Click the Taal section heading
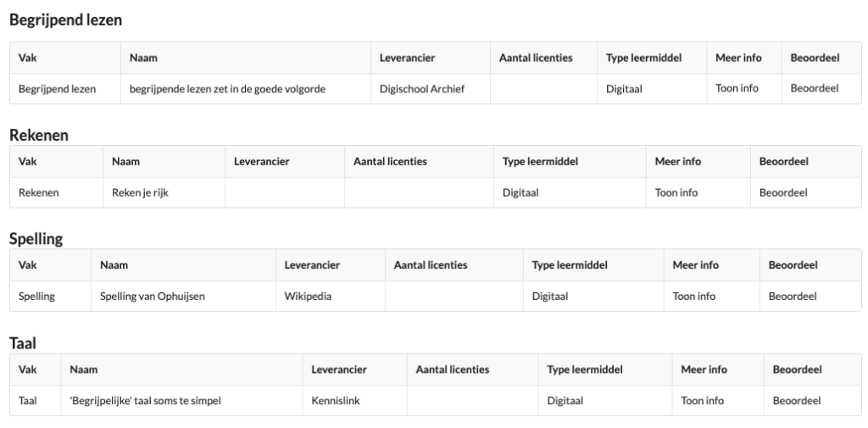Image resolution: width=868 pixels, height=428 pixels. (23, 343)
